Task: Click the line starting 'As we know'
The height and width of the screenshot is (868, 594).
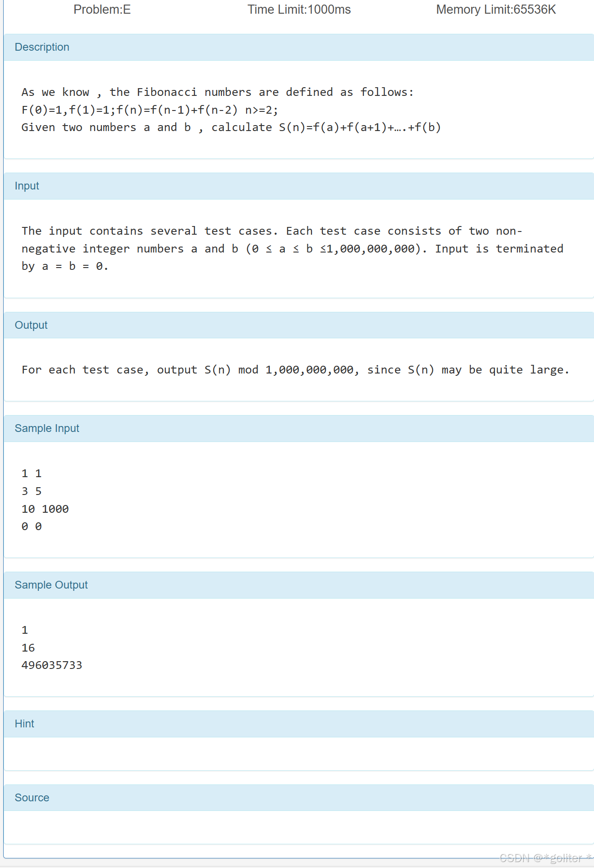Action: click(x=217, y=92)
